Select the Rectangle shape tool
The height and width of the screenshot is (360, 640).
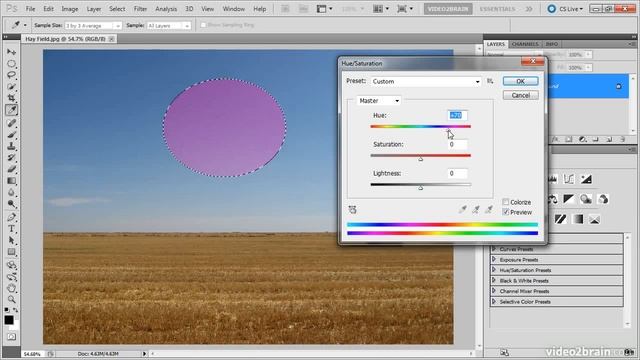[x=11, y=252]
